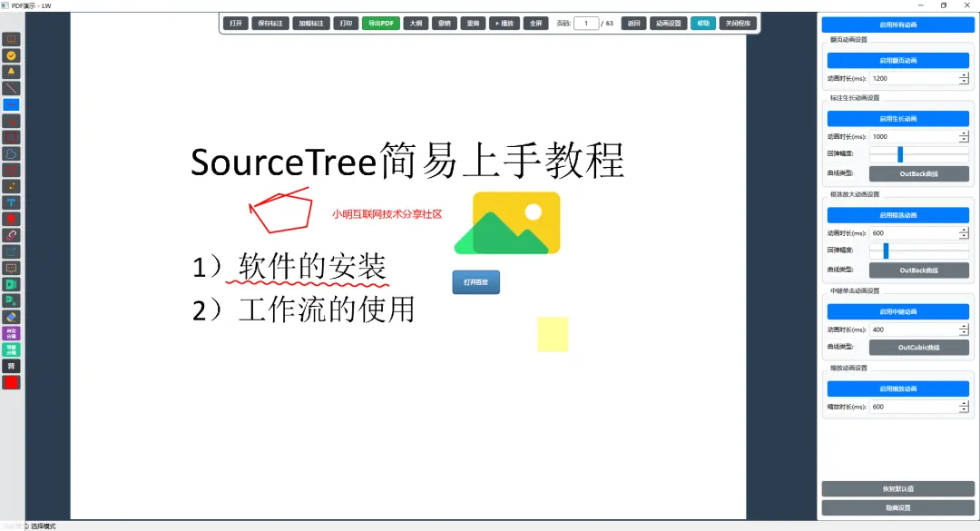Click the 加载标注 toolbar button
This screenshot has width=980, height=531.
click(x=311, y=23)
